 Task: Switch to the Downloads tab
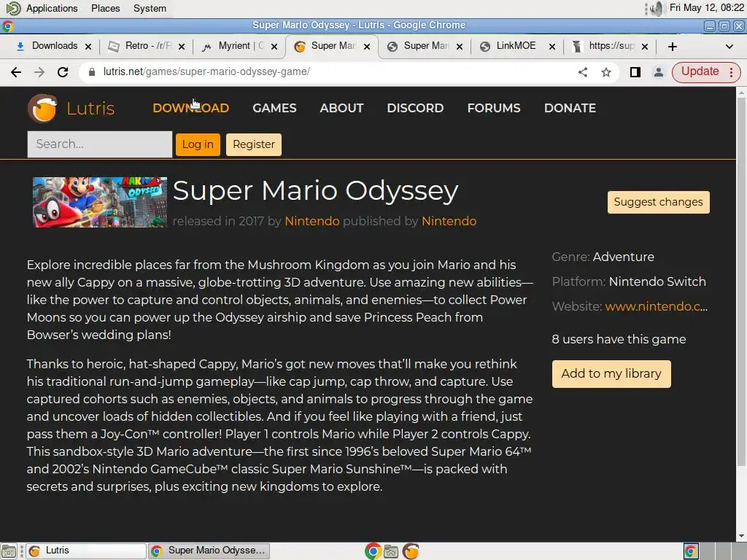[x=53, y=46]
